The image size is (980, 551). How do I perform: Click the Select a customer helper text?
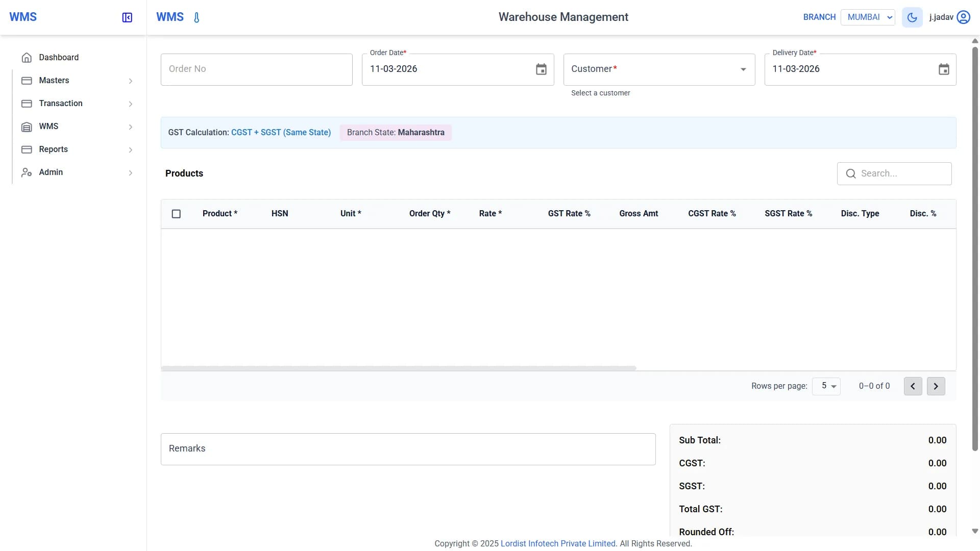coord(600,93)
